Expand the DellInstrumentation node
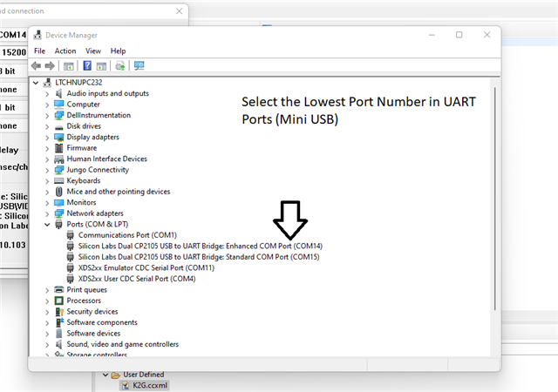The width and height of the screenshot is (558, 392). click(47, 116)
